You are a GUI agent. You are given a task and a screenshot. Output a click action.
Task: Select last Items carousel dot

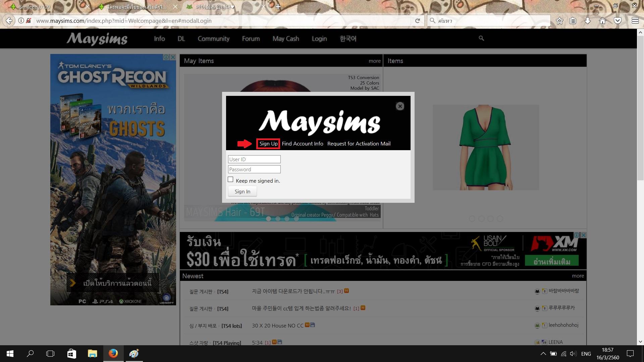click(500, 219)
